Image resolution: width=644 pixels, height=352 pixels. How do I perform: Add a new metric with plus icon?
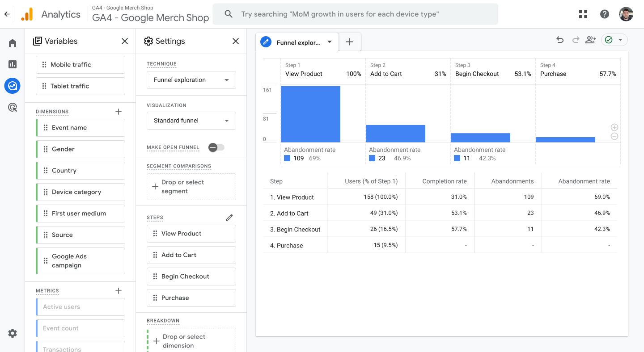click(119, 291)
